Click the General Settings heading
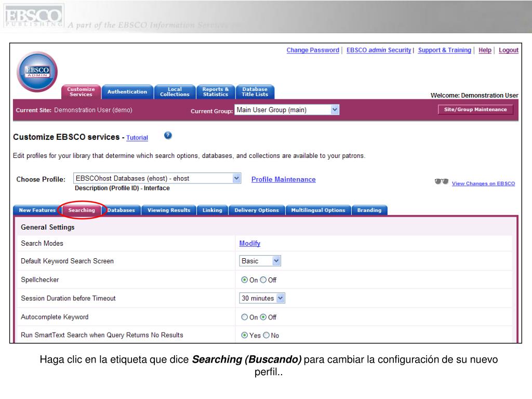 coord(47,228)
